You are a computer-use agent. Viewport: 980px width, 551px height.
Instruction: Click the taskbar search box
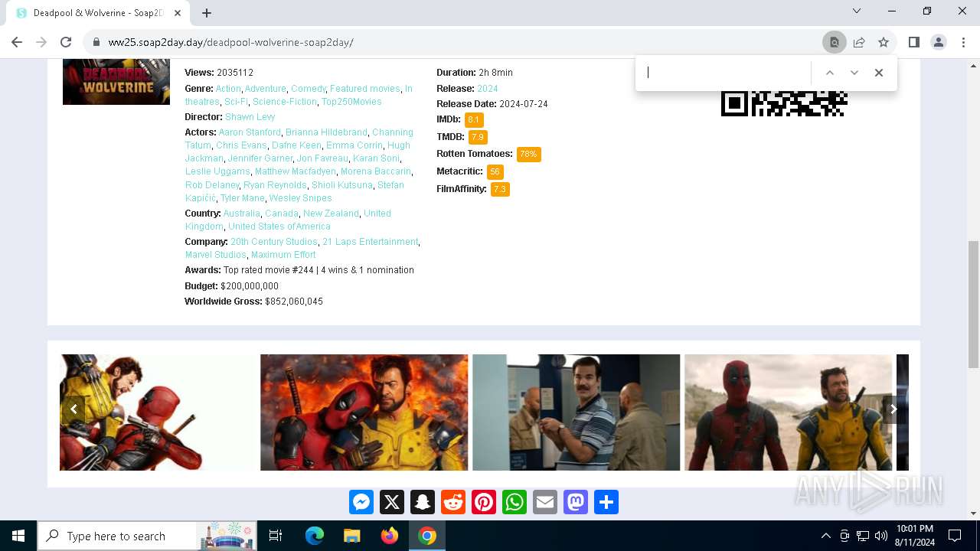[148, 536]
